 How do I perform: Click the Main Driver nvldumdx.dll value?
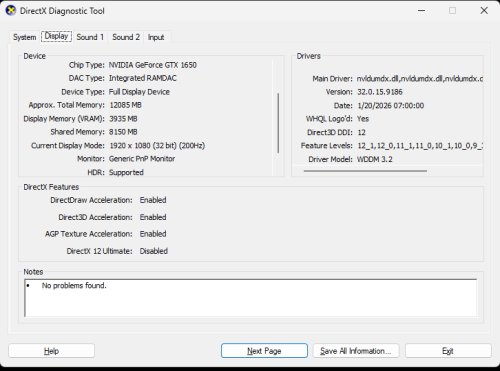click(420, 79)
